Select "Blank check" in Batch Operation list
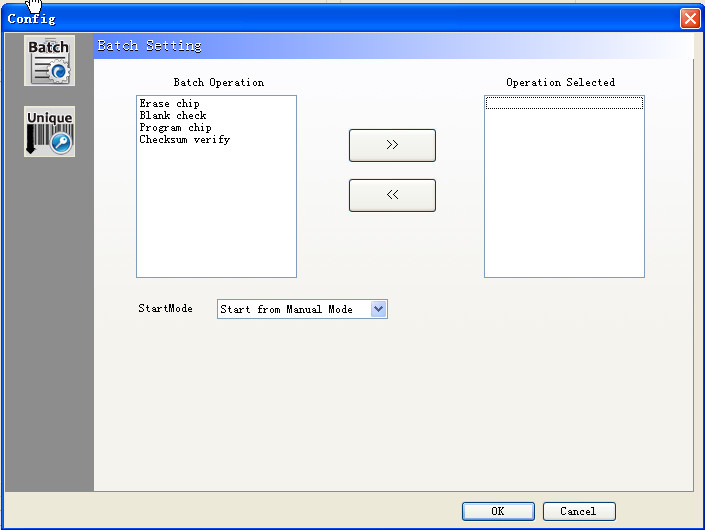 tap(173, 116)
